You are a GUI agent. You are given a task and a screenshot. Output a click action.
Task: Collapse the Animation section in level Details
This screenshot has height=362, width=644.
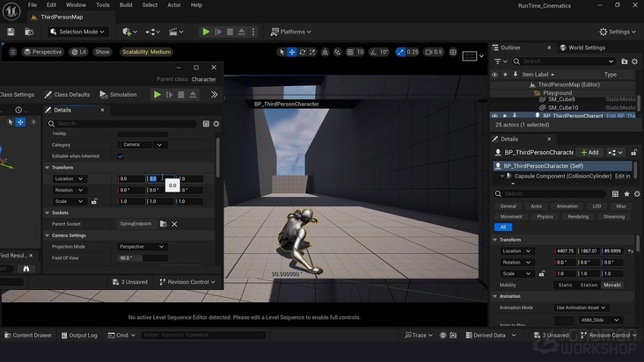495,296
